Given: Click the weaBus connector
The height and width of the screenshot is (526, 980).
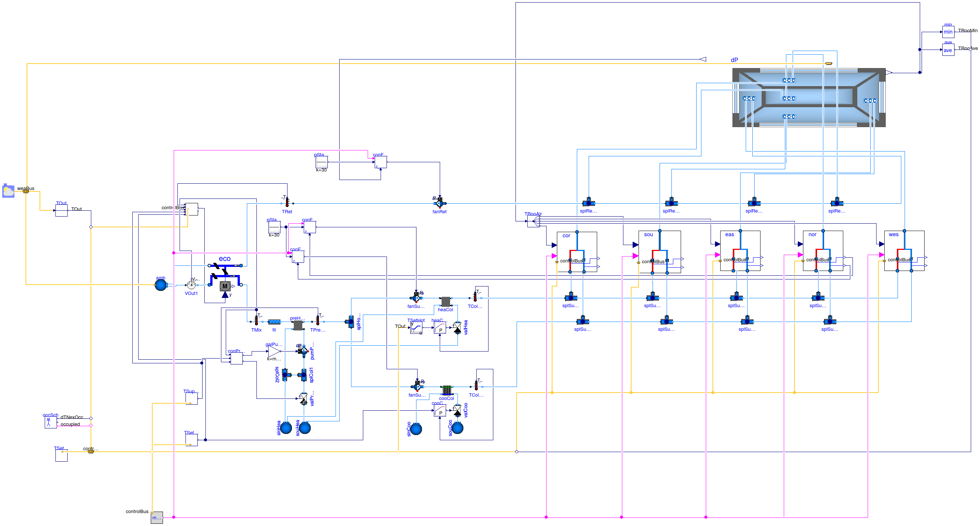Looking at the screenshot, I should 26,192.
